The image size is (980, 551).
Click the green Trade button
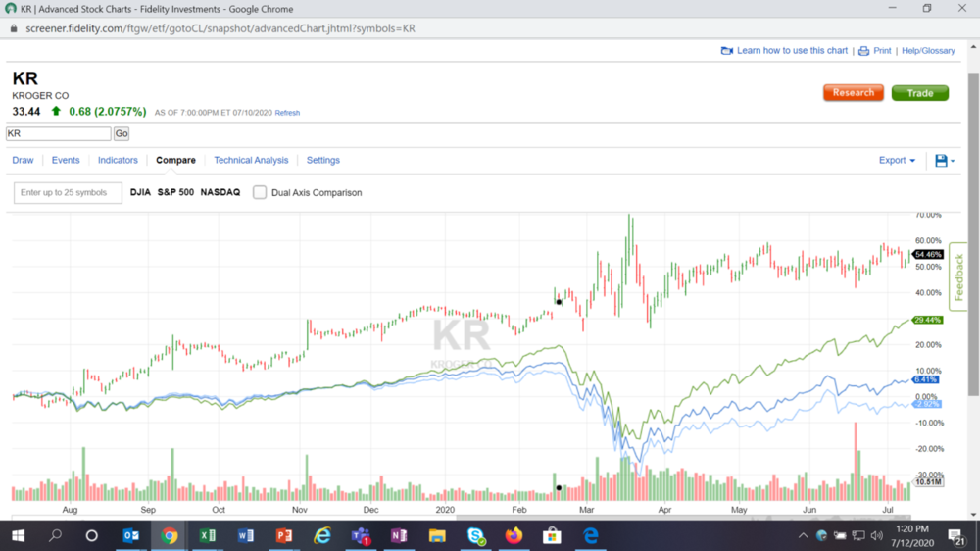coord(920,92)
